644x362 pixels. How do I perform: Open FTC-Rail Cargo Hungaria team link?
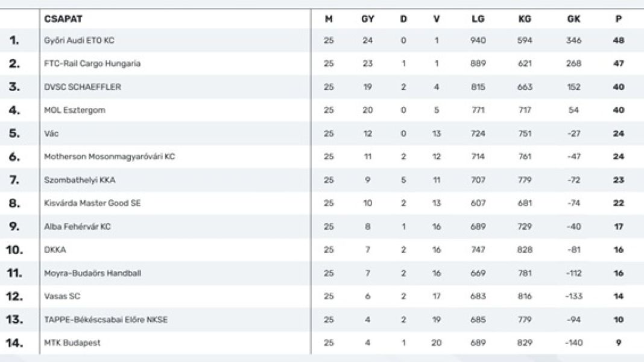coord(92,63)
